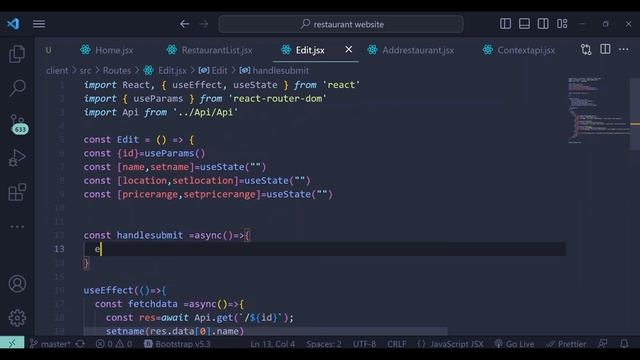Image resolution: width=640 pixels, height=360 pixels.
Task: Select language mode JavaScript JSX
Action: (x=450, y=344)
